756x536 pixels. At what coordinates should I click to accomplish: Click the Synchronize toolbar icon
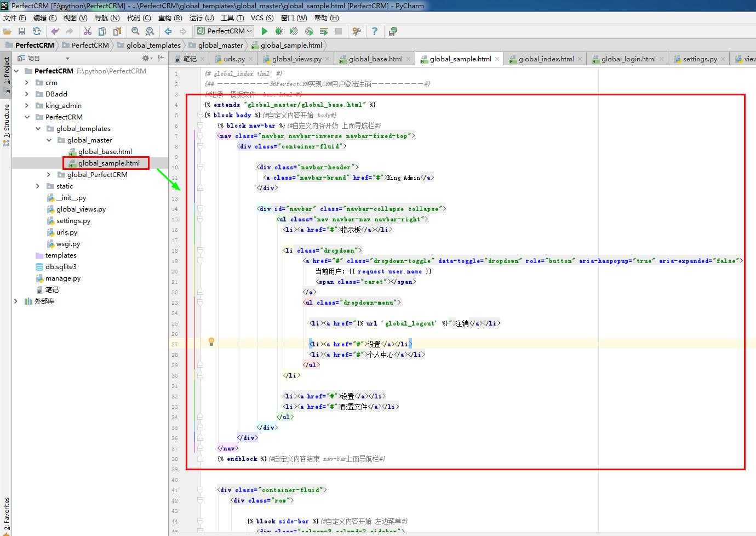pos(37,31)
